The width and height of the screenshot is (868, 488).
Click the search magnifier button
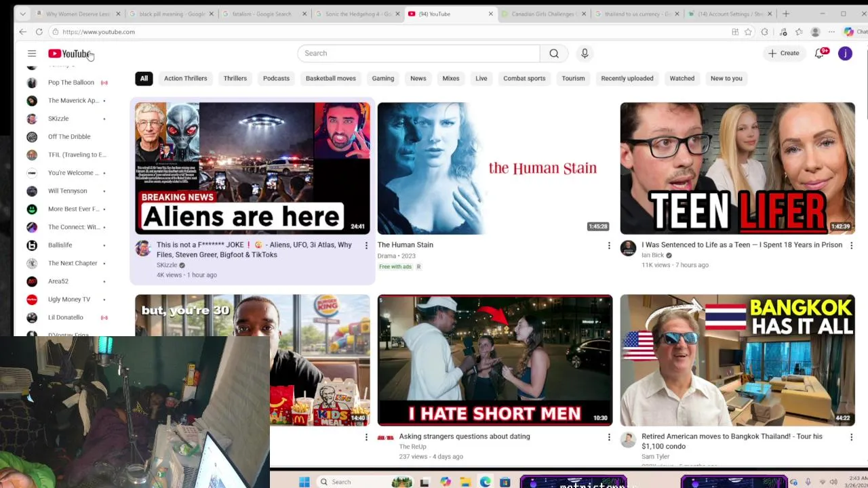click(x=554, y=54)
